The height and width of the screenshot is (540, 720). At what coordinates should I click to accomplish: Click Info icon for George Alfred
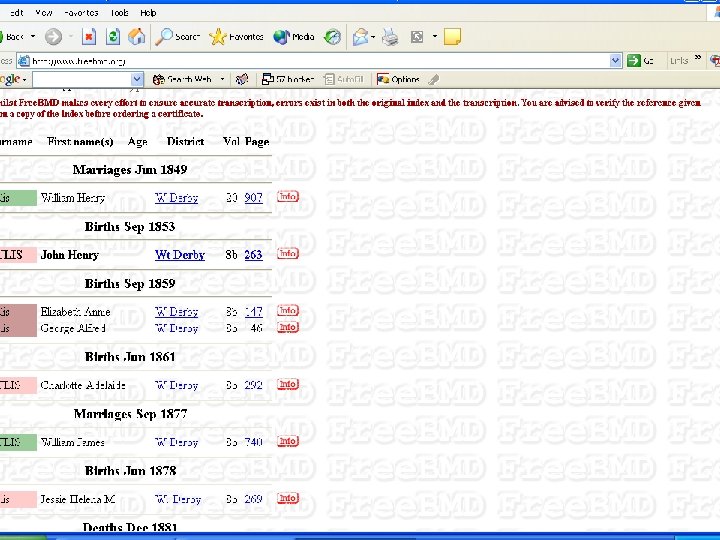(288, 327)
